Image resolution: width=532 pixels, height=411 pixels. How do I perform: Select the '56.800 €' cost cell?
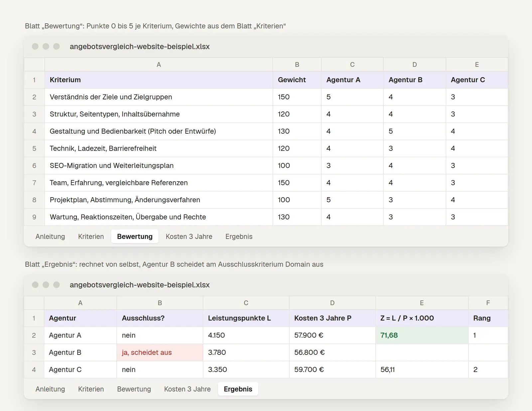(332, 352)
